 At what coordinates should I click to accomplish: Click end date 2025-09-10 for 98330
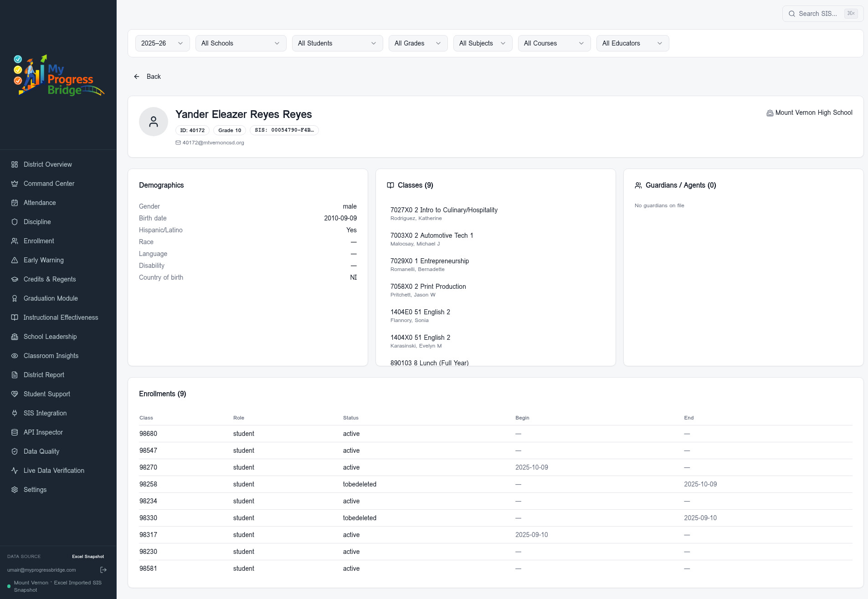pyautogui.click(x=700, y=518)
